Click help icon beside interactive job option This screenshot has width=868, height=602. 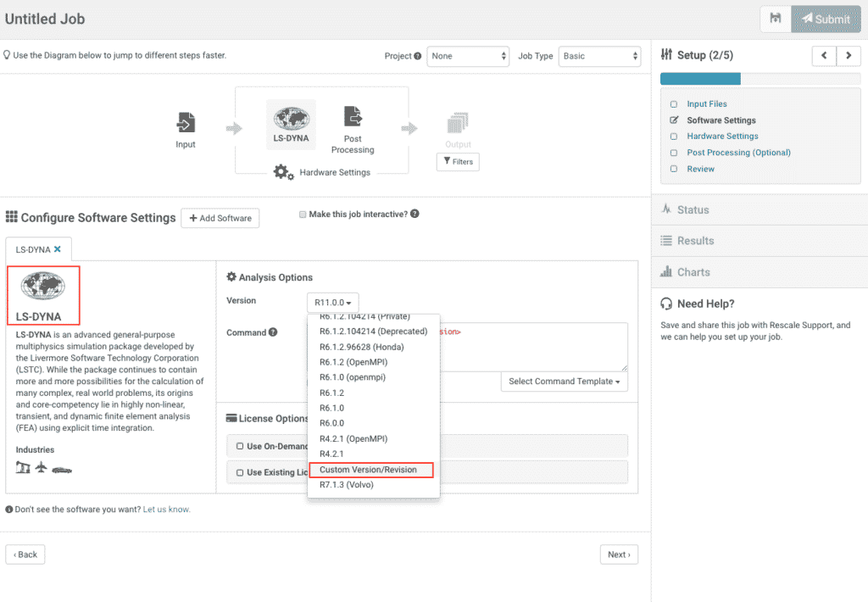(x=415, y=214)
